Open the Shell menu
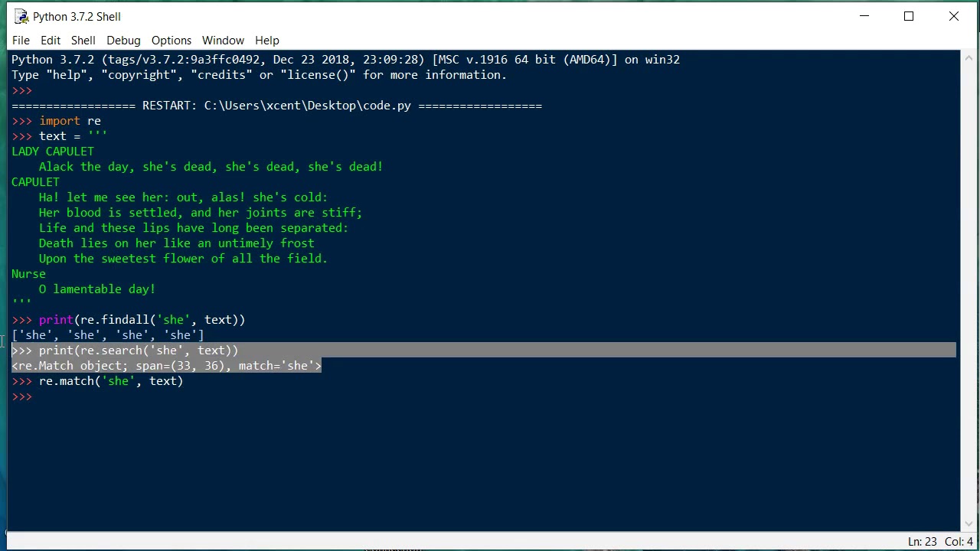 83,41
